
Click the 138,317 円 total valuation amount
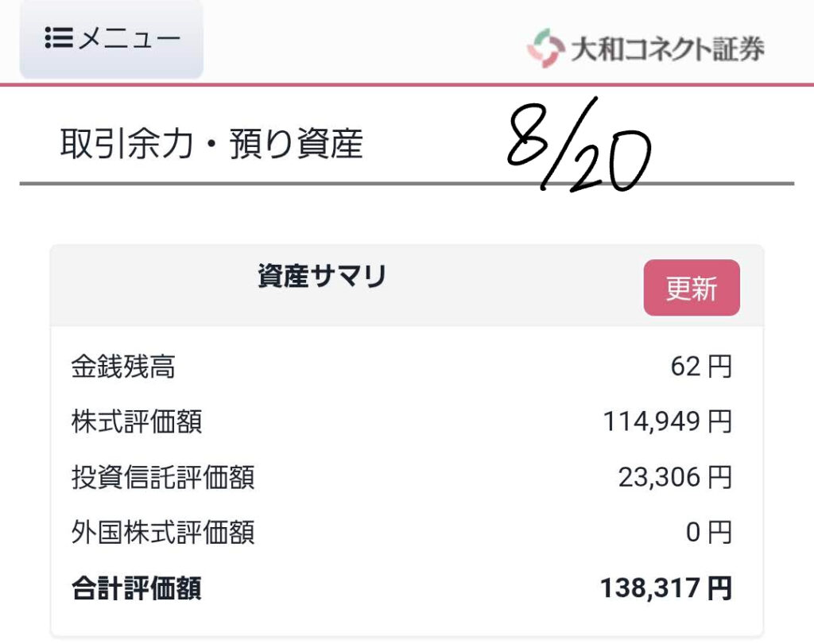click(x=665, y=589)
